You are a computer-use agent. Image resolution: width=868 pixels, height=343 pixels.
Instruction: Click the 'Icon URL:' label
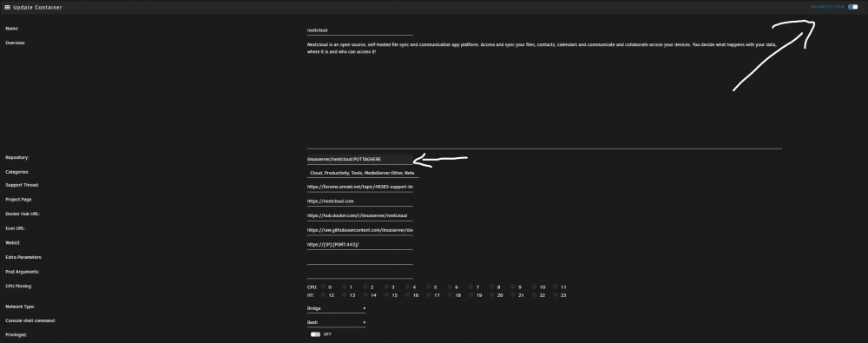[x=16, y=228]
